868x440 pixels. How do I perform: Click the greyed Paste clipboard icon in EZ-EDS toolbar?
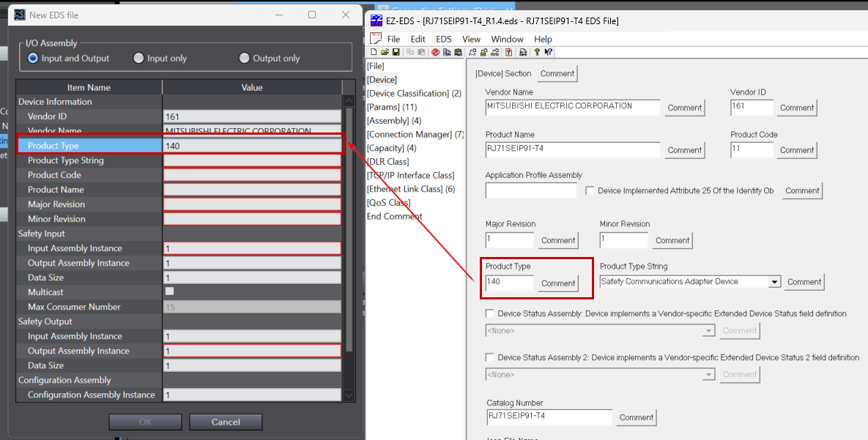pyautogui.click(x=422, y=52)
